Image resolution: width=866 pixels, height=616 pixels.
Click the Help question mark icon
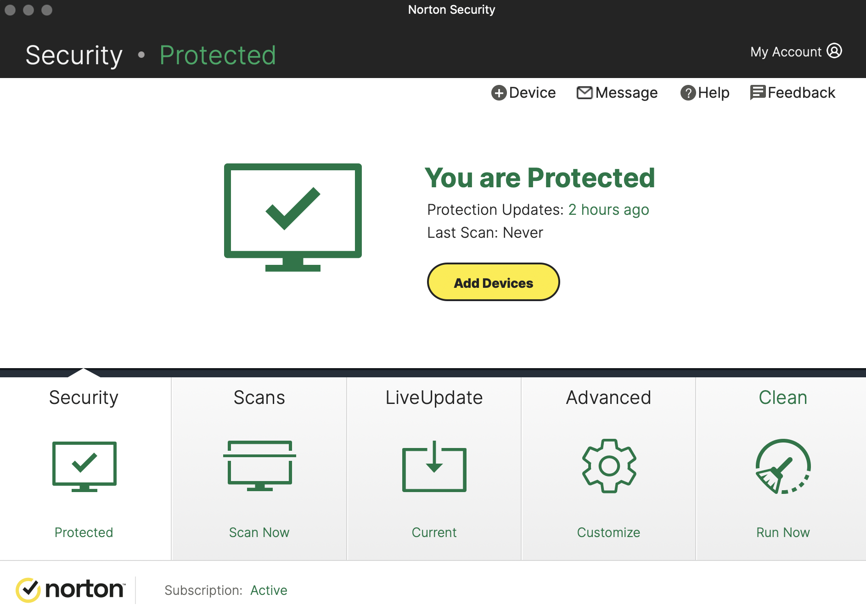pos(688,93)
